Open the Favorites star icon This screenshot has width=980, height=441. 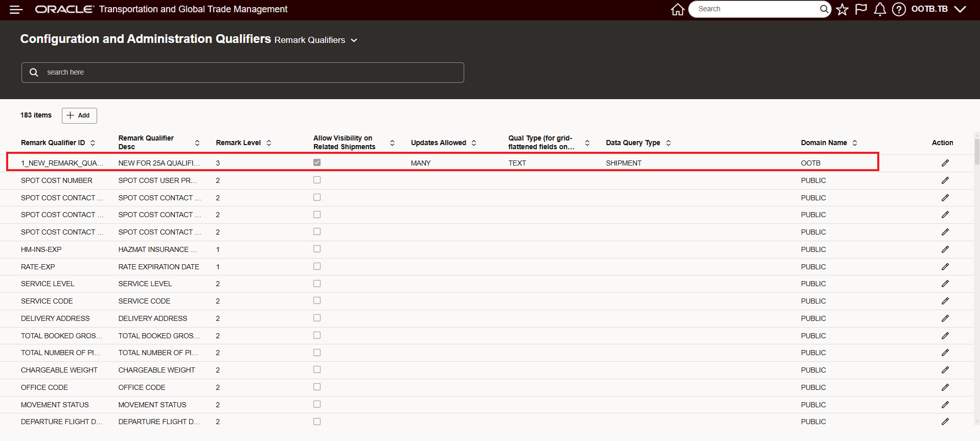(842, 9)
